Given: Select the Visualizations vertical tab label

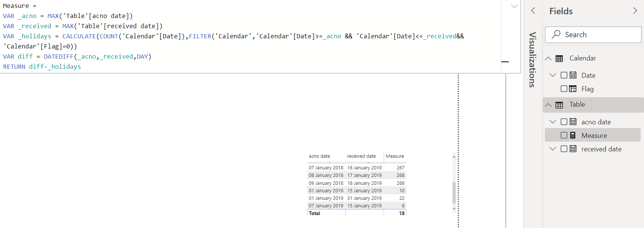Looking at the screenshot, I should (x=532, y=60).
